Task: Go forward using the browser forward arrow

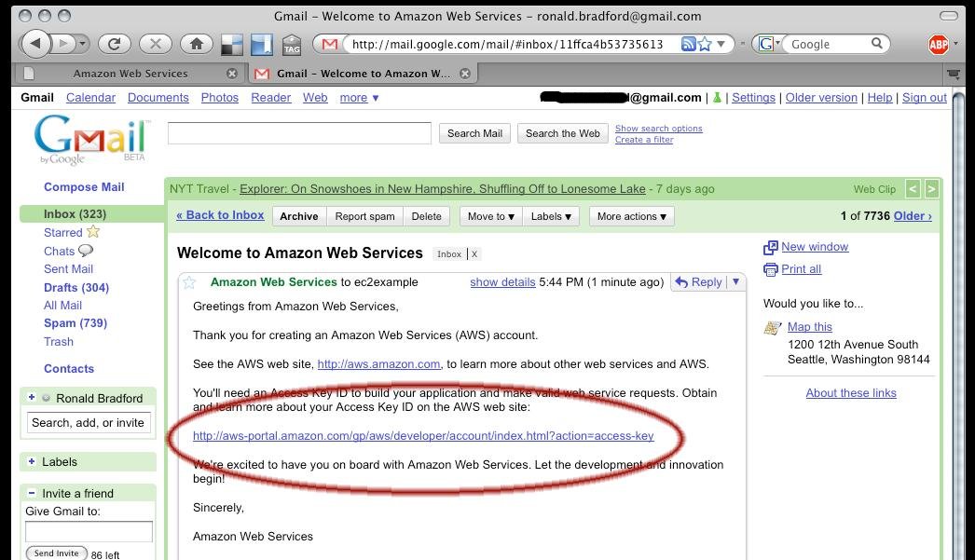Action: tap(62, 44)
